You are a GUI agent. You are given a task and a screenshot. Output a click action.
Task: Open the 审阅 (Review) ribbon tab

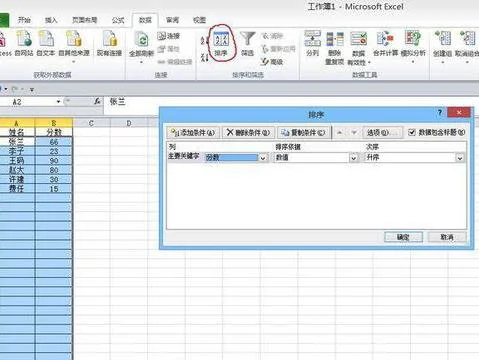[172, 20]
